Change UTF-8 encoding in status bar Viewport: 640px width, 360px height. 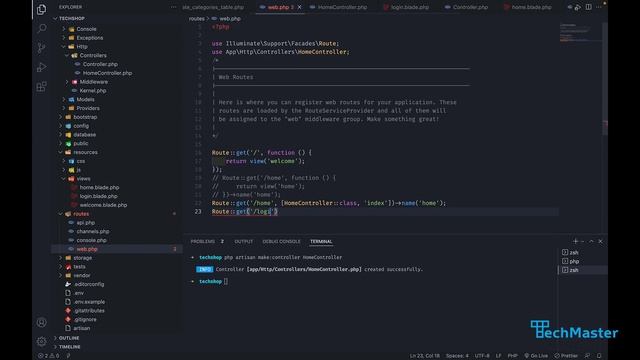point(482,356)
